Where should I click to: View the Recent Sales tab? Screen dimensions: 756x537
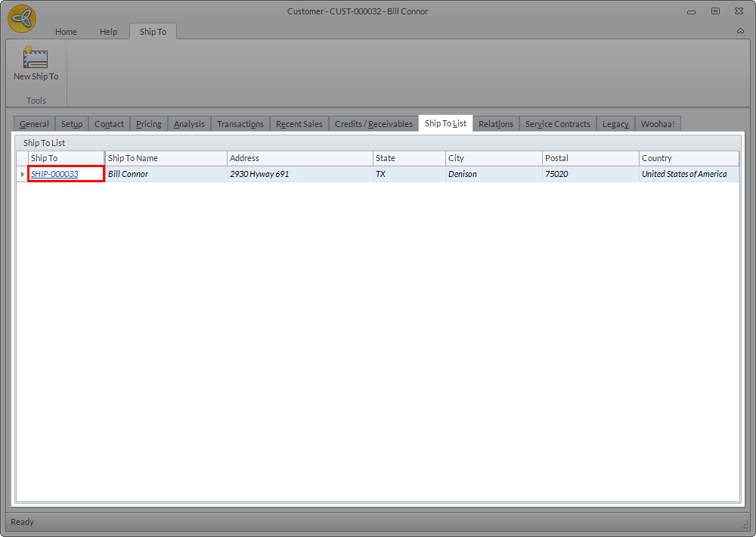299,124
